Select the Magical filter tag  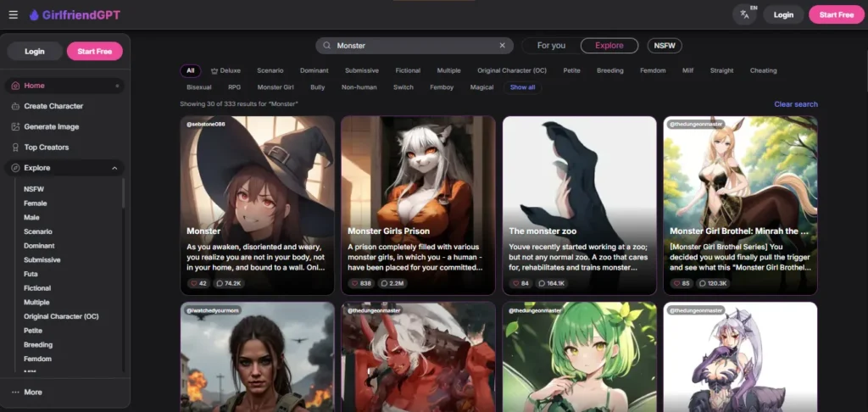481,87
